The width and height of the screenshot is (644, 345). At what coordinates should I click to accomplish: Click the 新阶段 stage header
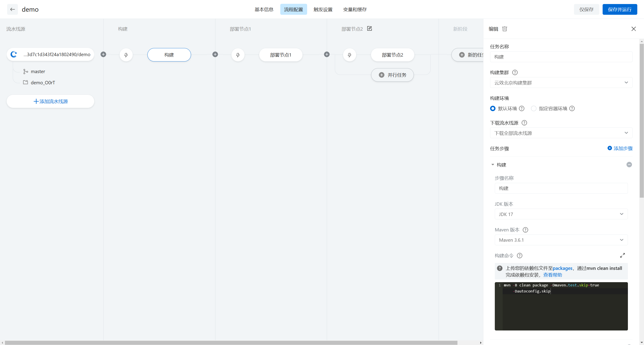click(x=460, y=29)
